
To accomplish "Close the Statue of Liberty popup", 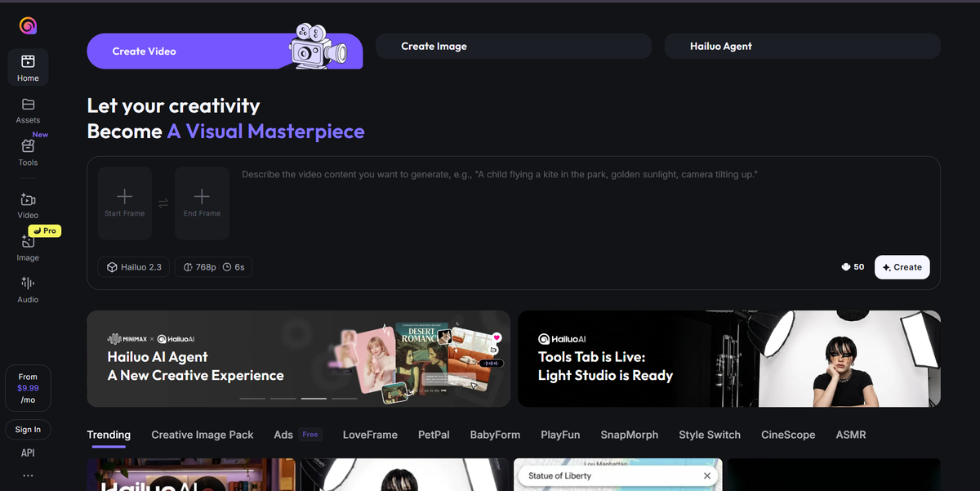I will click(707, 475).
